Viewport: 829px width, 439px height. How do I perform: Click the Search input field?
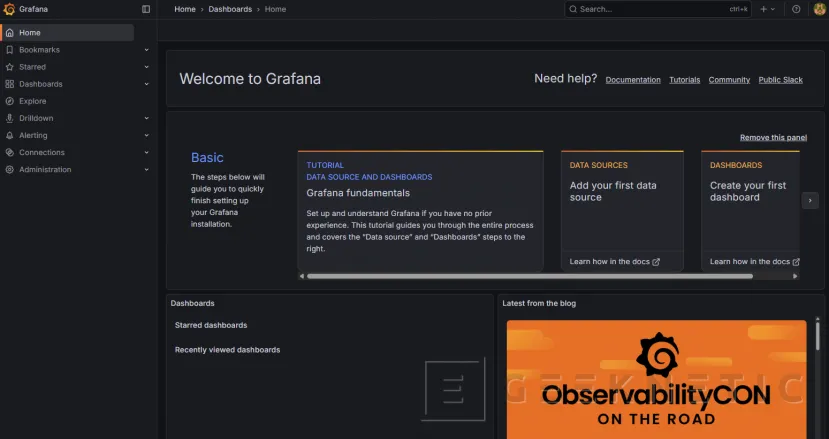pos(650,9)
